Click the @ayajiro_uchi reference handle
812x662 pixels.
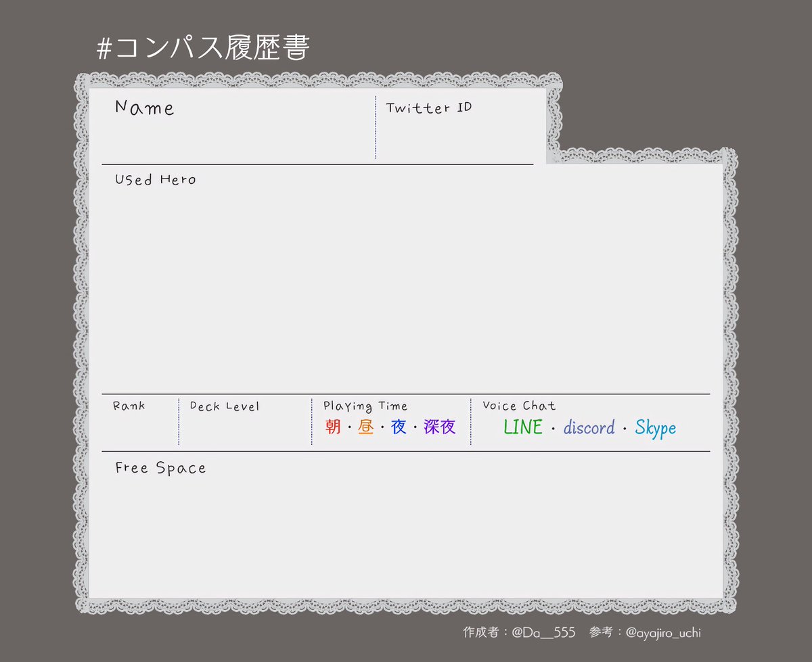666,633
